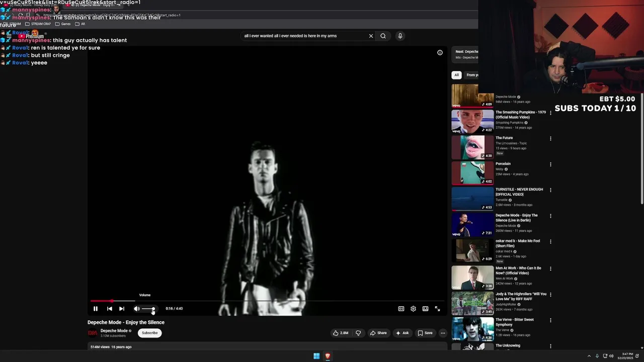Open the Porcelain video title
The image size is (644, 362).
pyautogui.click(x=503, y=164)
